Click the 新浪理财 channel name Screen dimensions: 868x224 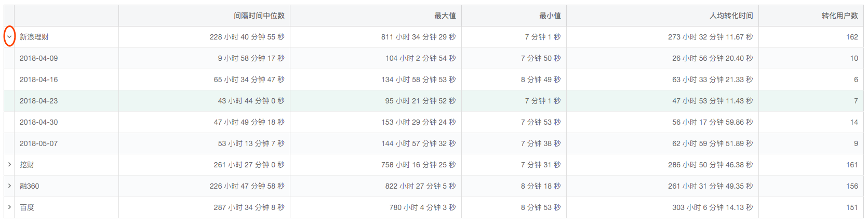point(34,37)
